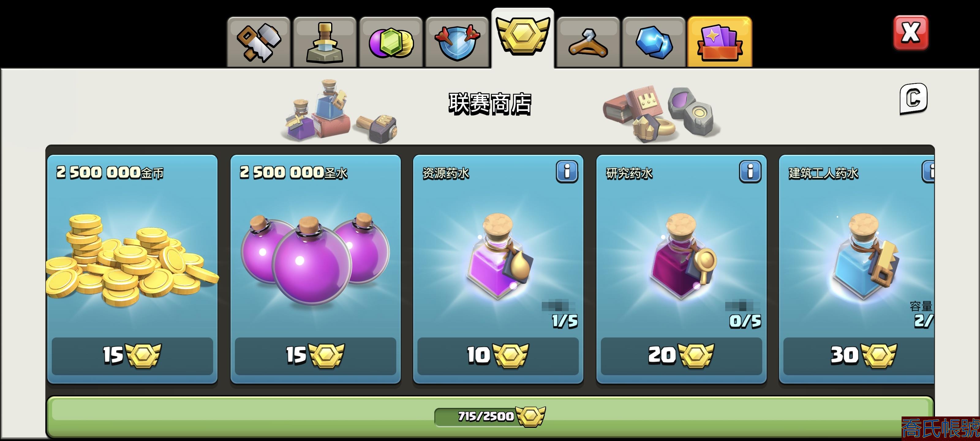
Task: Select the gold league medal tab
Action: pos(523,38)
